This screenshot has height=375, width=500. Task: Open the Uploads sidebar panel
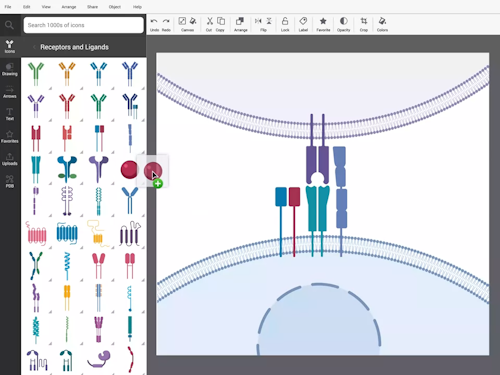10,159
